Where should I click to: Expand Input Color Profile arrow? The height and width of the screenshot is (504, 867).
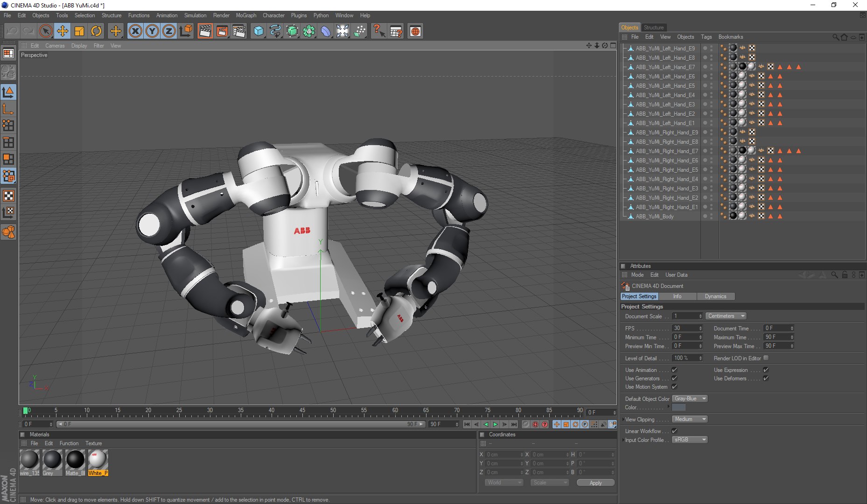click(x=622, y=440)
